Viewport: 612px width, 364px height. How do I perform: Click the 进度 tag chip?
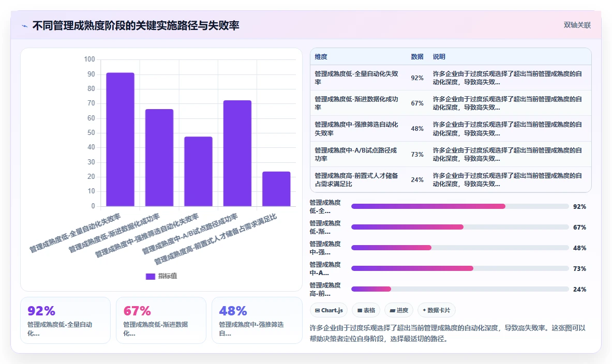click(x=399, y=311)
